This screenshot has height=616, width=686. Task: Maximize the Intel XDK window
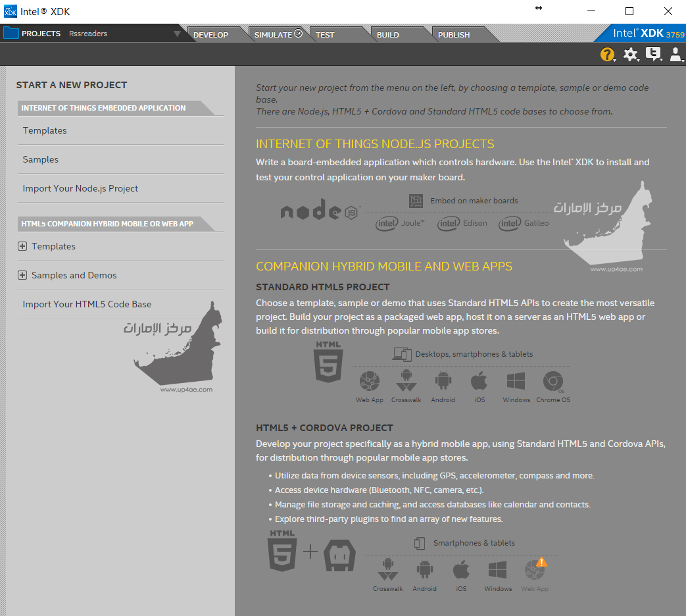tap(629, 11)
